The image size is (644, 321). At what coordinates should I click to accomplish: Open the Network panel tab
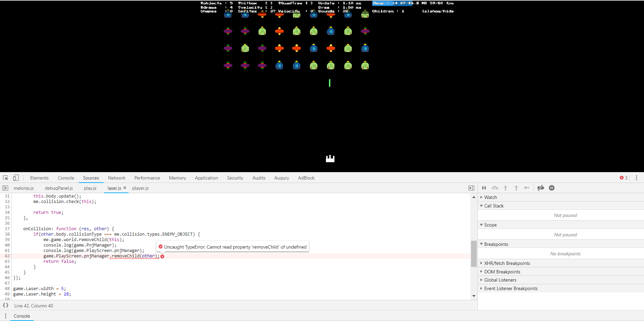(x=116, y=178)
